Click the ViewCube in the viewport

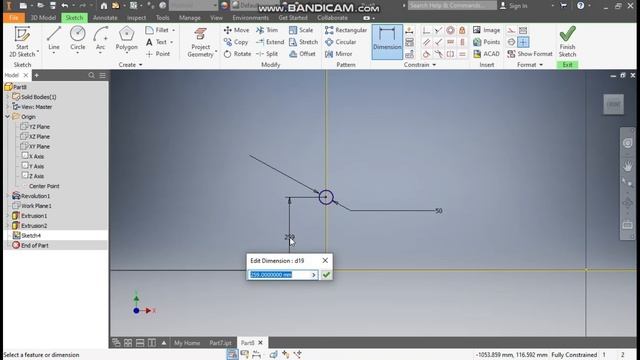pyautogui.click(x=613, y=104)
